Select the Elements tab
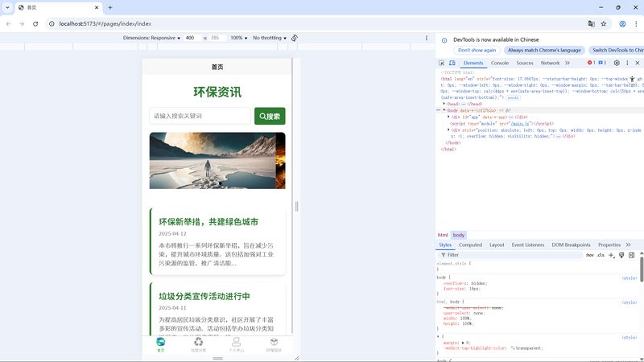Viewport: 644px width, 362px height. [473, 63]
